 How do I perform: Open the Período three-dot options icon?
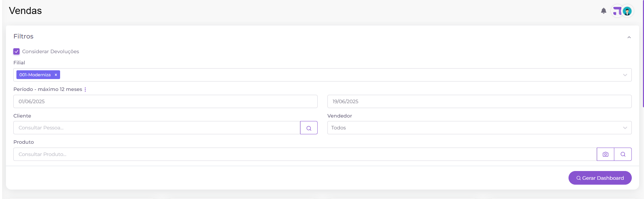click(x=85, y=90)
